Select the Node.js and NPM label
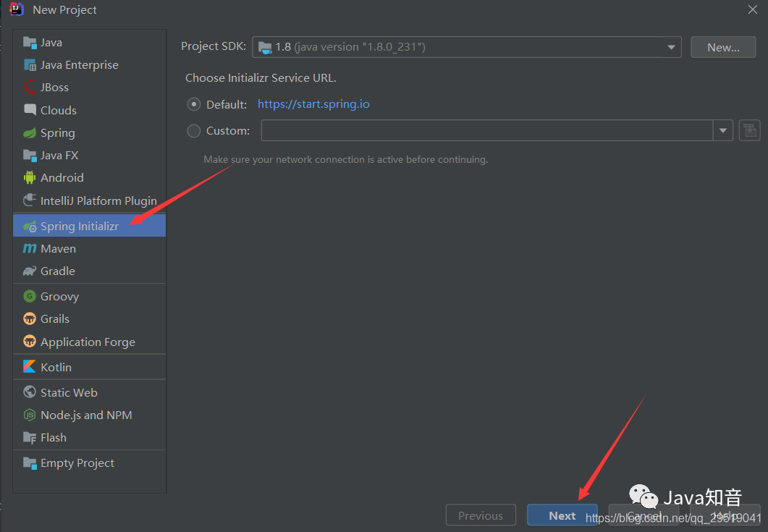768x532 pixels. [87, 415]
